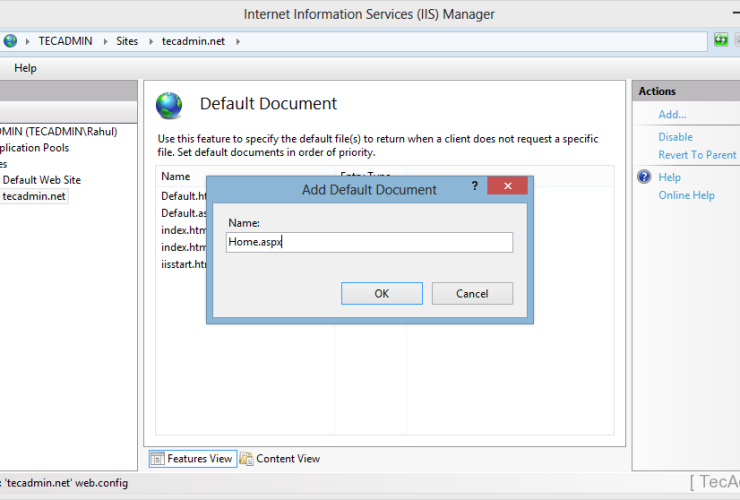Click Disable in the Actions pane
The height and width of the screenshot is (500, 740).
point(675,137)
